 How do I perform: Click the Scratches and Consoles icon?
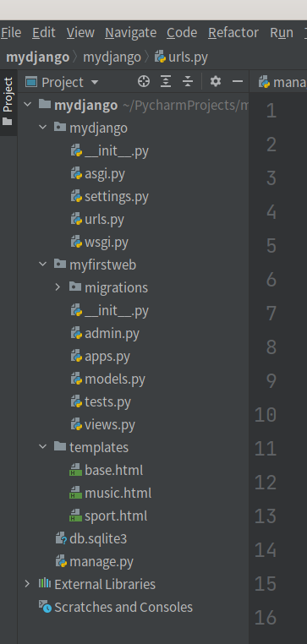coord(45,607)
